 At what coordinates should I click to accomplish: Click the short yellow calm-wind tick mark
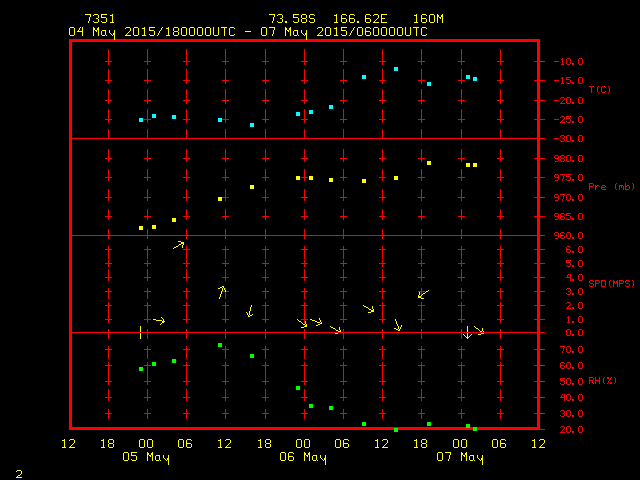pyautogui.click(x=140, y=331)
